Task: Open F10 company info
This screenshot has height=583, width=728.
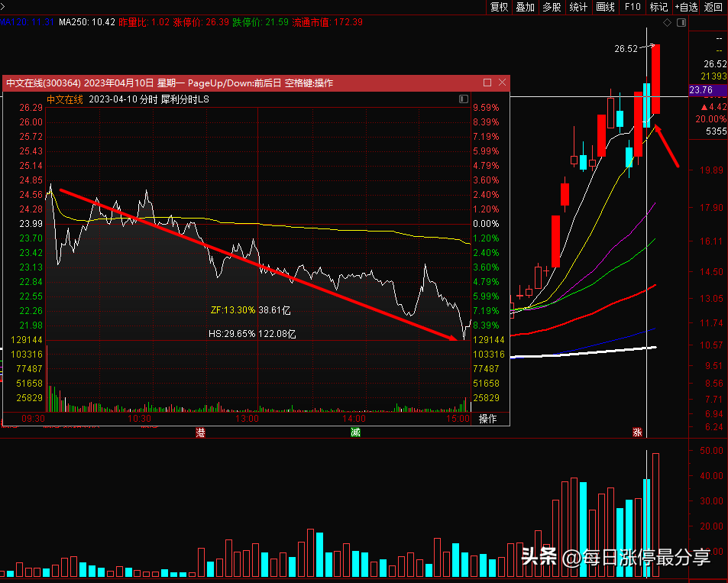Action: 633,7
